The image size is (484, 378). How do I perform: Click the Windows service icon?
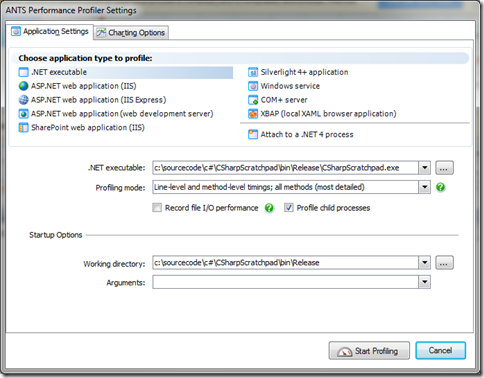[253, 86]
